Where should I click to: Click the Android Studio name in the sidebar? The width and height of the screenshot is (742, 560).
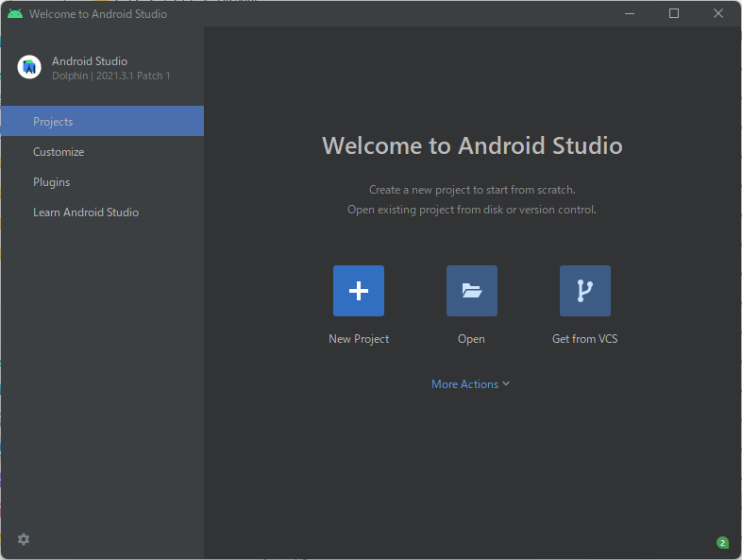90,61
